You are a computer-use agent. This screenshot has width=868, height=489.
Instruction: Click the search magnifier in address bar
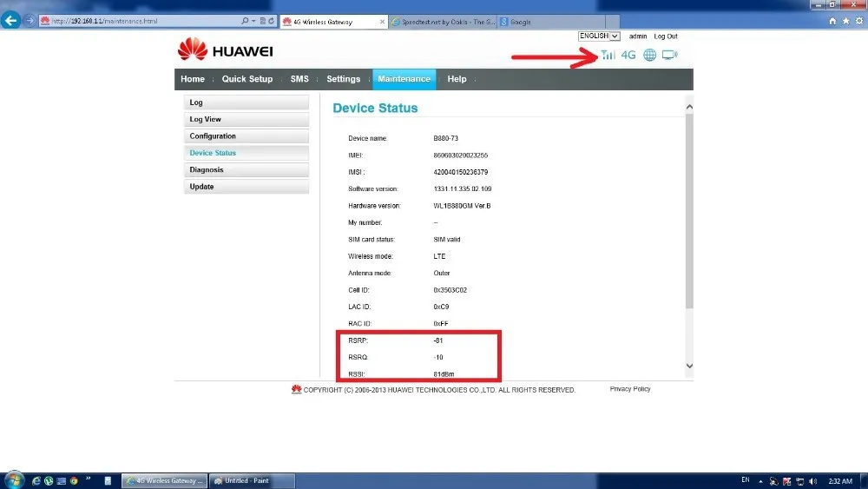pos(245,21)
